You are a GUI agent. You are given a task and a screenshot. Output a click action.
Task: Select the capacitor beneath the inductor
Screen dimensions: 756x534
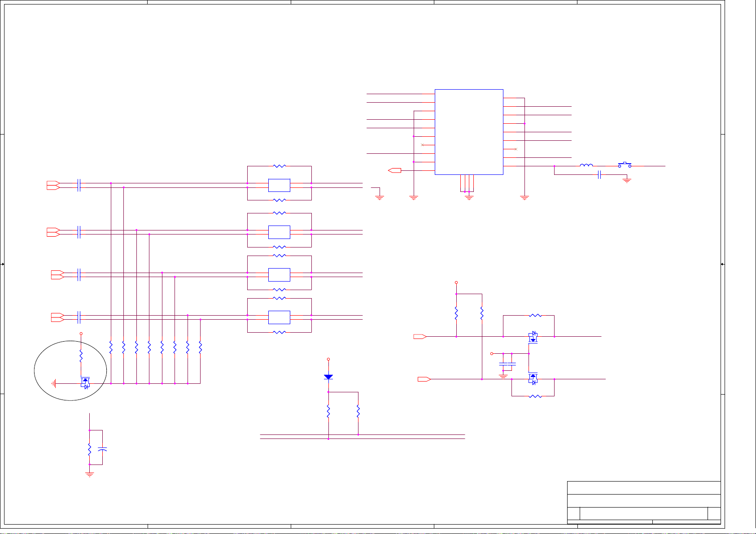pos(599,175)
